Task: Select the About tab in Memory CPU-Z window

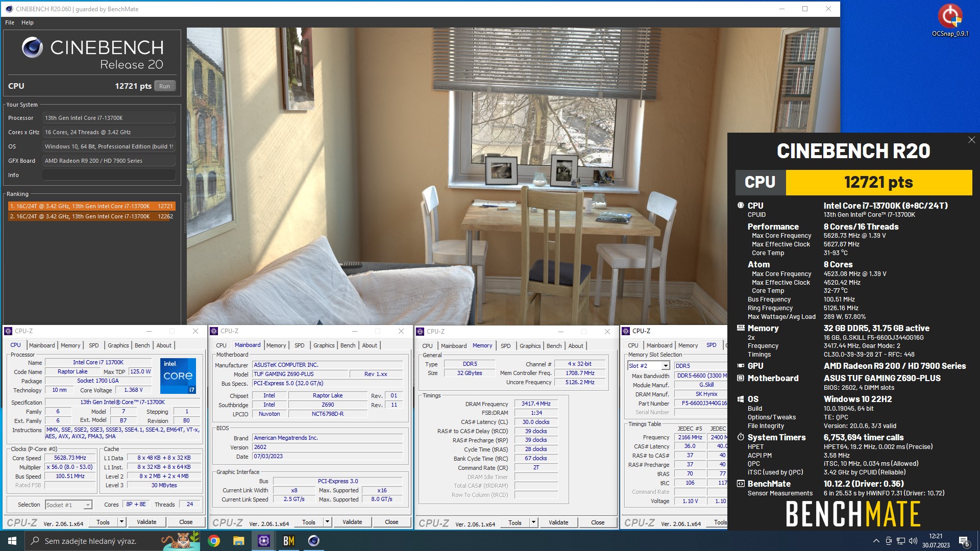Action: pyautogui.click(x=576, y=346)
